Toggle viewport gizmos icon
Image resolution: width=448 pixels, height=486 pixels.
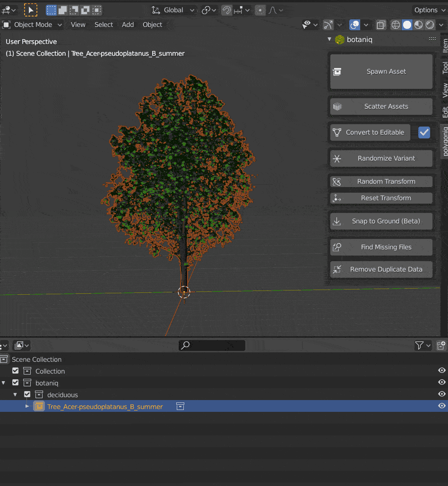[328, 25]
